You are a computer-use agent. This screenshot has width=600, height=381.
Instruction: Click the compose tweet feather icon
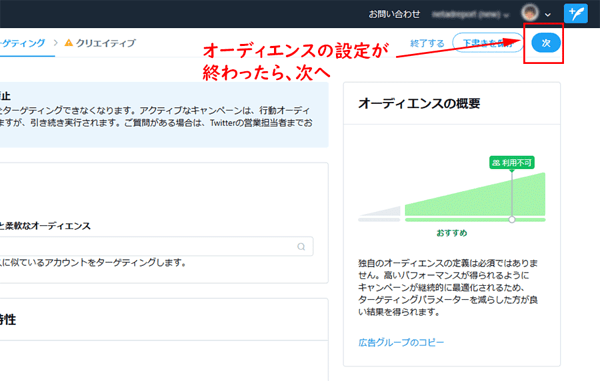click(576, 13)
